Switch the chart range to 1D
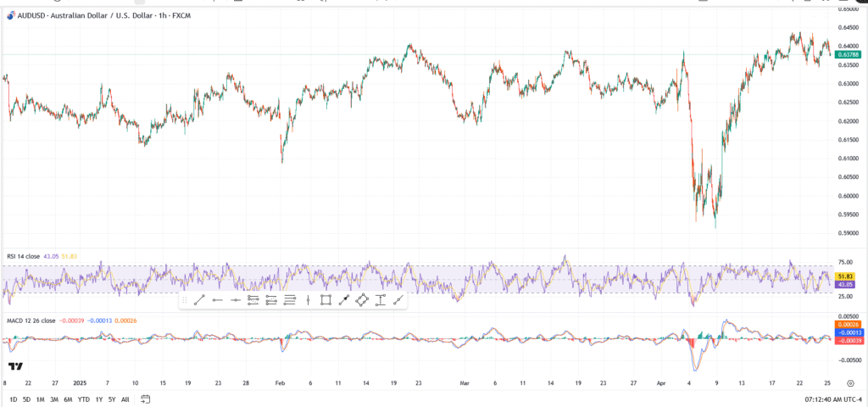 (13, 399)
